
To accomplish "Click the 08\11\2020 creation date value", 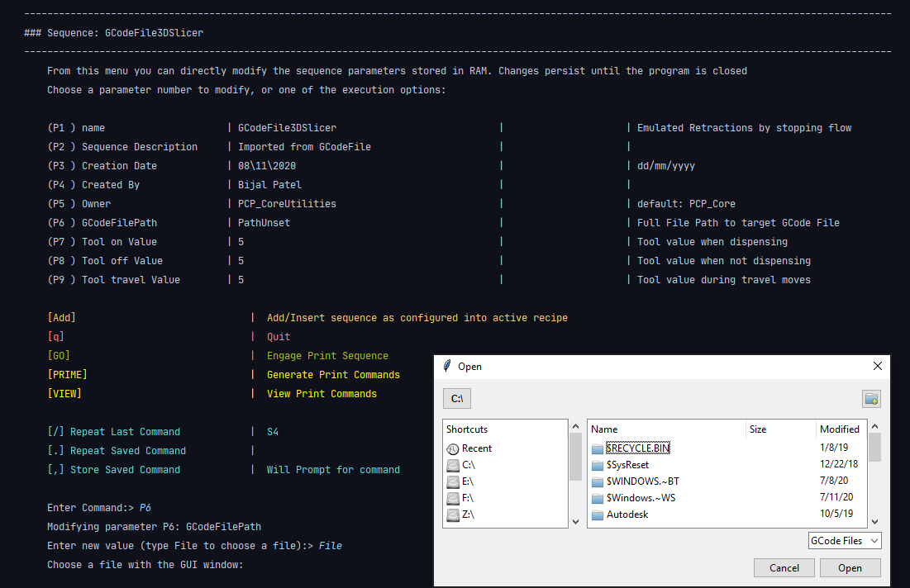I will (x=267, y=166).
